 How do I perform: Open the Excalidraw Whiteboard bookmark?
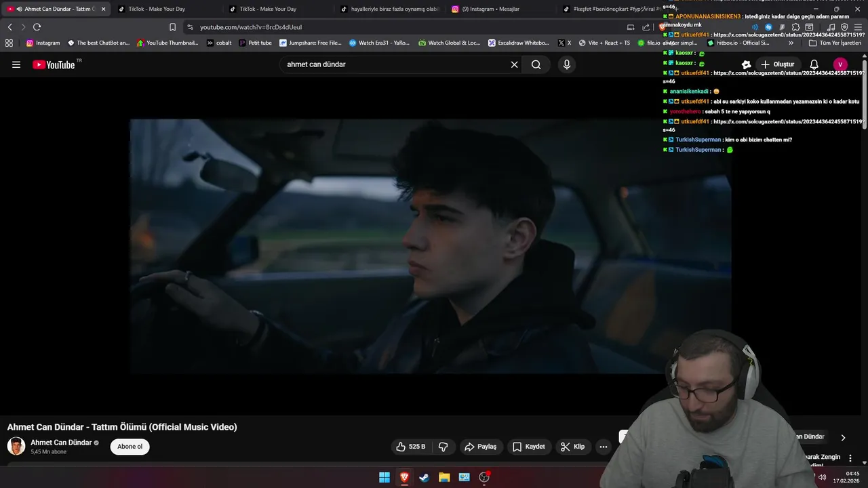[x=519, y=43]
